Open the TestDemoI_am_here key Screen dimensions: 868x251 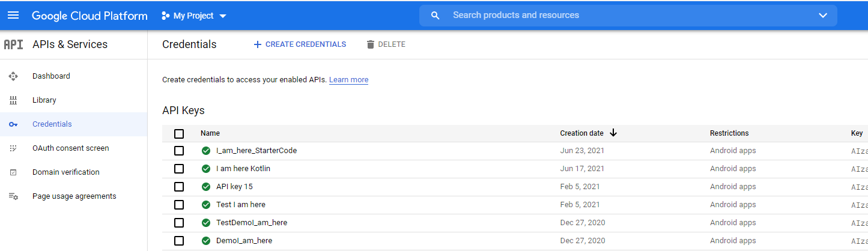point(252,223)
